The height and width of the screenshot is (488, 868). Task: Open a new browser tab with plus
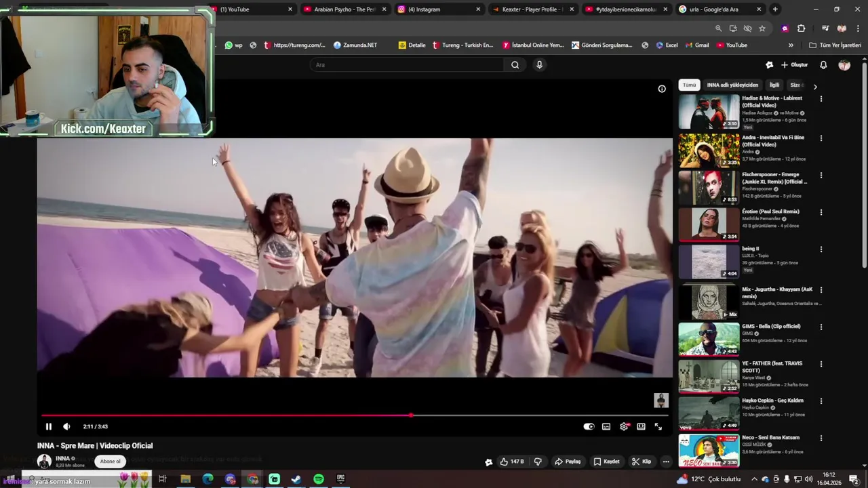coord(775,9)
